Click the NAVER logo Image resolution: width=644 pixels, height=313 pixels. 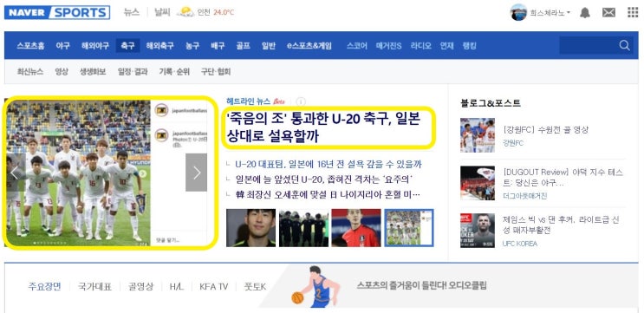pos(27,12)
